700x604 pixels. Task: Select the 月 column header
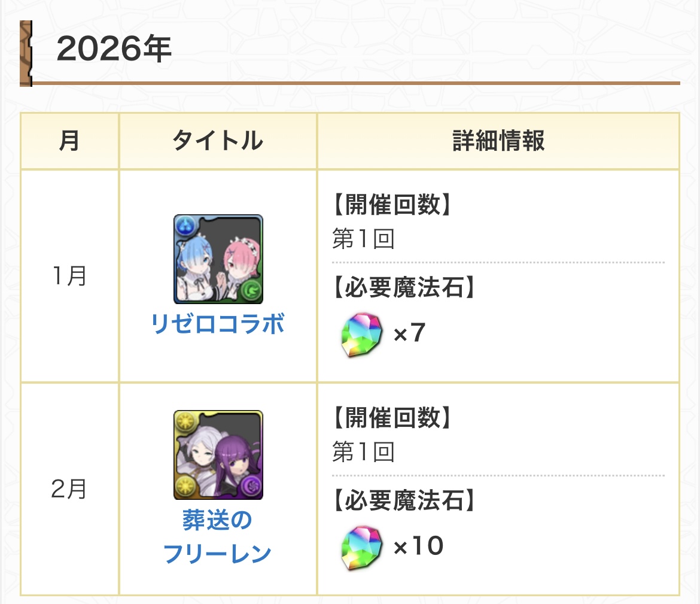pyautogui.click(x=69, y=141)
